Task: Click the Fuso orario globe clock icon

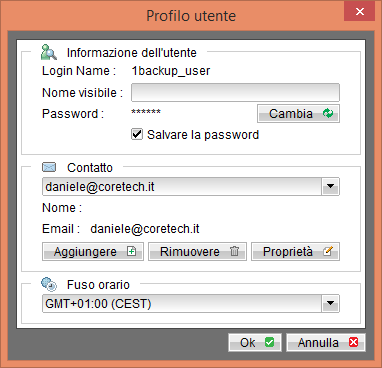Action: pyautogui.click(x=49, y=284)
